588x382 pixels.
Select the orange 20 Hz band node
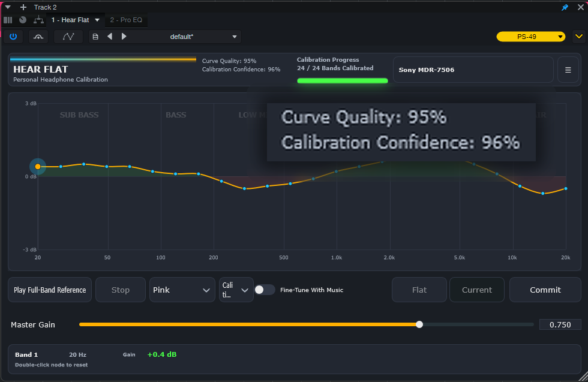pyautogui.click(x=37, y=167)
